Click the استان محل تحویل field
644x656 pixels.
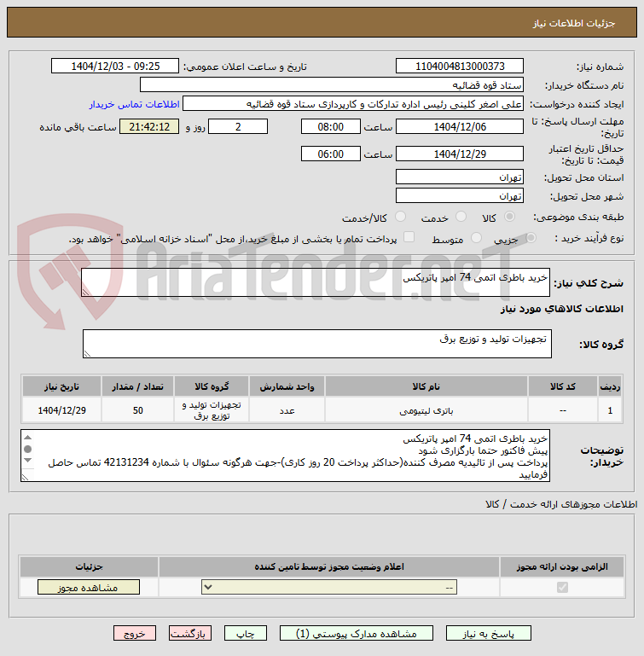tap(460, 177)
